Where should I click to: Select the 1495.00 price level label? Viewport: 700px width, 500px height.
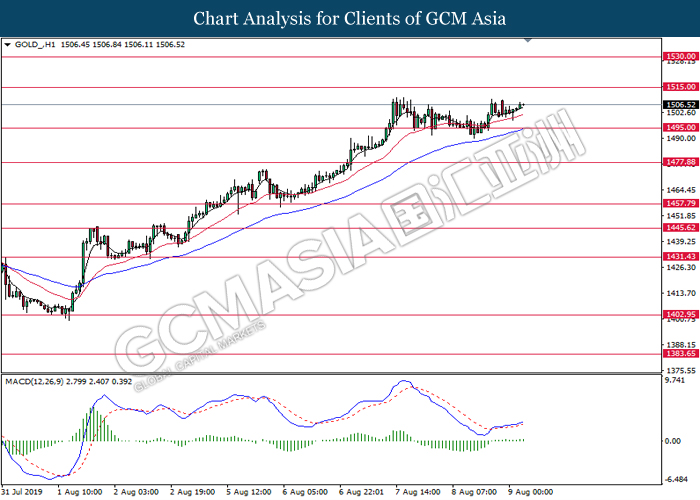tap(681, 128)
